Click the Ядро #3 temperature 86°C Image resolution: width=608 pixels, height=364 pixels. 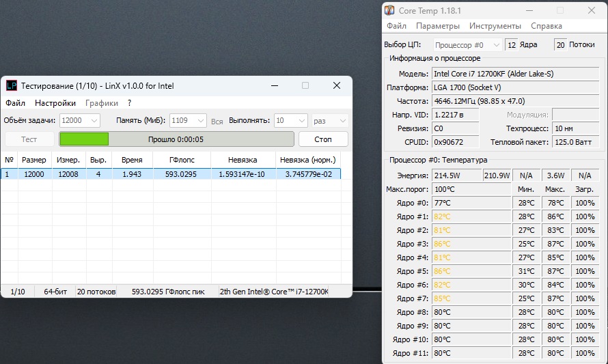point(471,244)
